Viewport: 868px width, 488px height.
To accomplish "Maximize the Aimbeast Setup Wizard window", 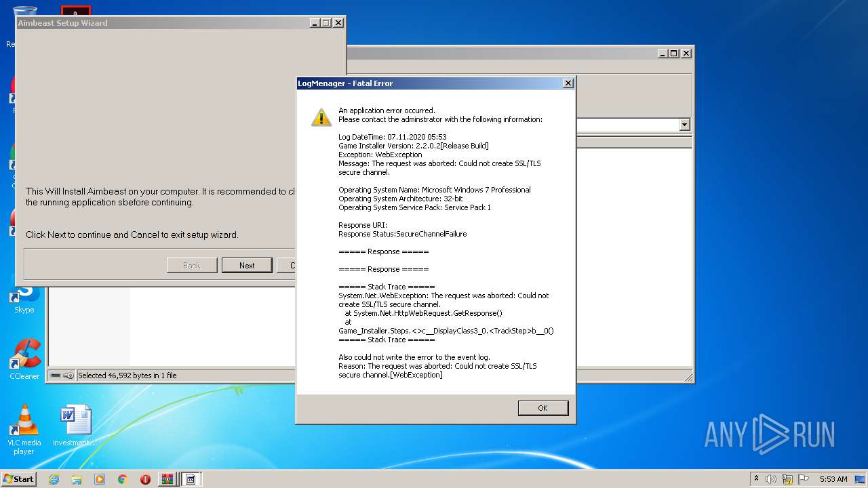I will point(326,23).
